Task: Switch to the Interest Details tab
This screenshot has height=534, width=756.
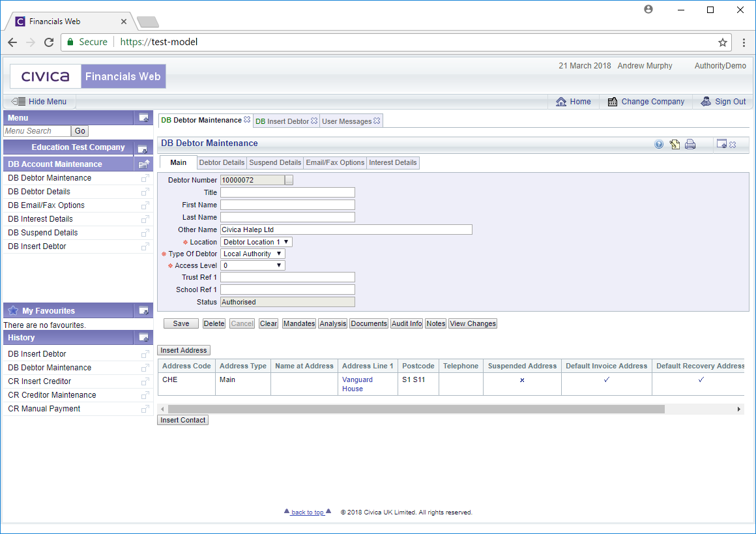Action: tap(393, 162)
